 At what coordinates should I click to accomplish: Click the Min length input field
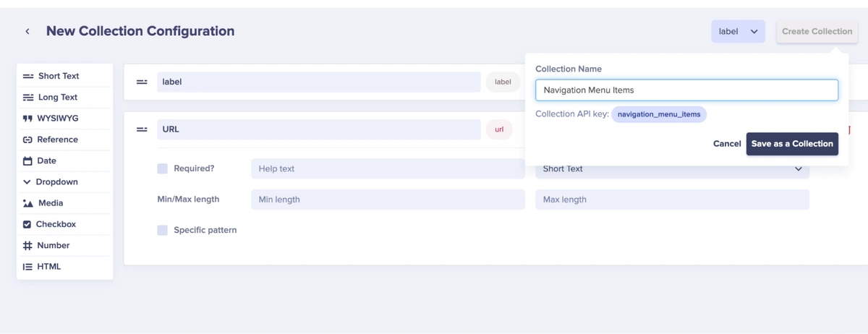(388, 200)
